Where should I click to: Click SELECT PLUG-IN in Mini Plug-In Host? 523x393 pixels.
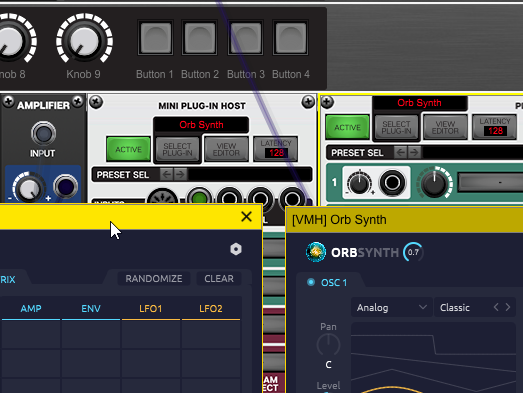point(177,149)
